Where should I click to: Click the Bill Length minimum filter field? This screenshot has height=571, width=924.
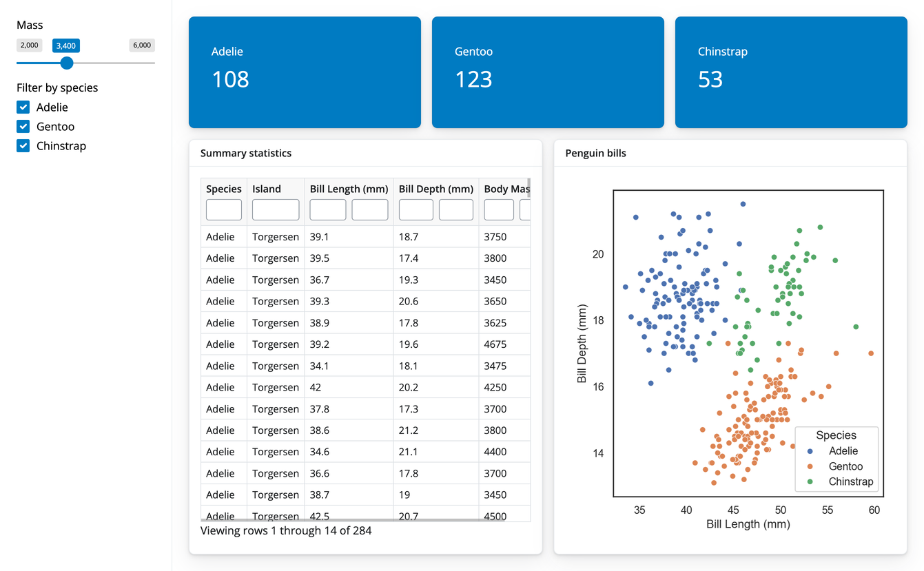click(328, 209)
